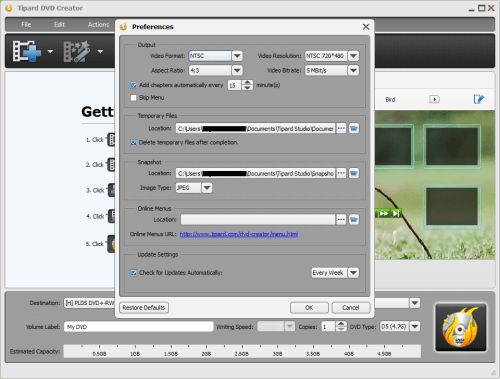500x379 pixels.
Task: Toggle Add chapters automatically checkbox
Action: point(134,85)
